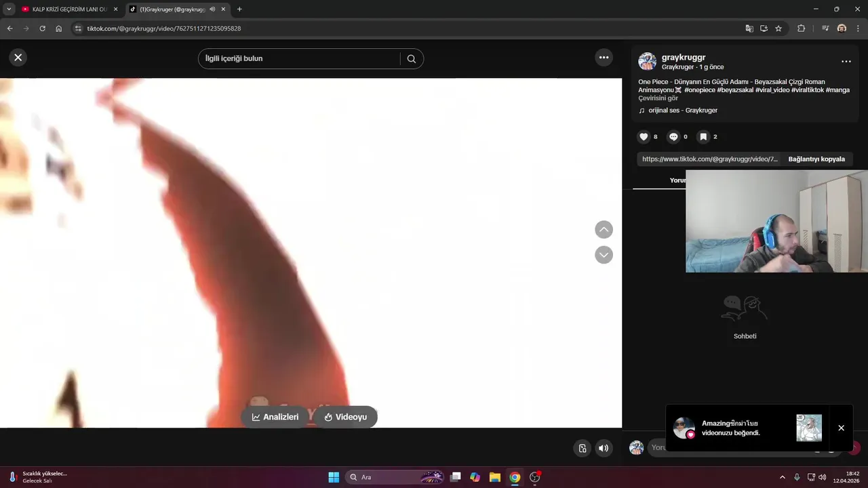The width and height of the screenshot is (868, 488).
Task: Select the video URL text field
Action: (x=709, y=159)
